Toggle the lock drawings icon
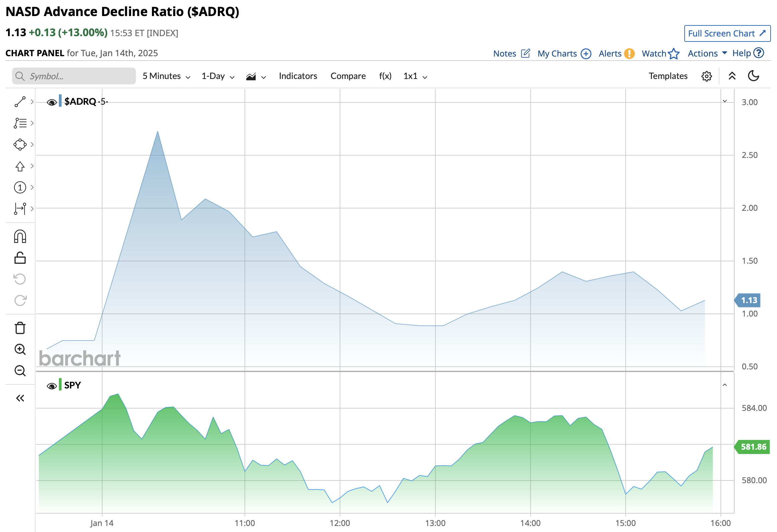 tap(20, 258)
